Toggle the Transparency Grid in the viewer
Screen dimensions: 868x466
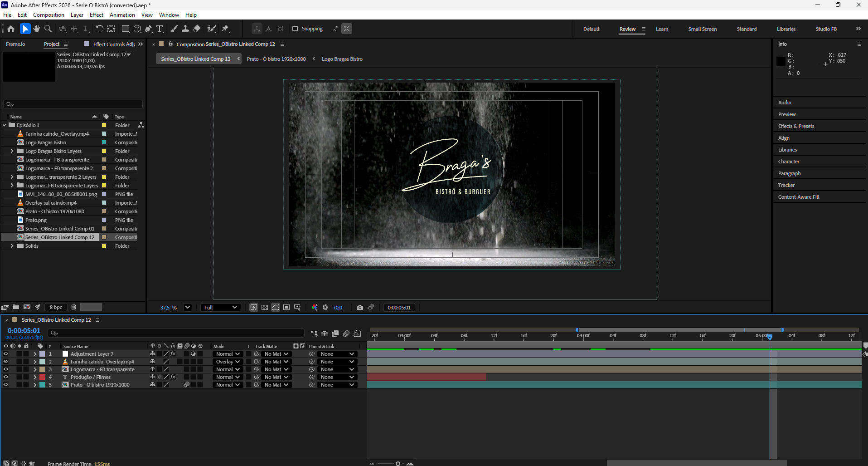click(x=265, y=307)
